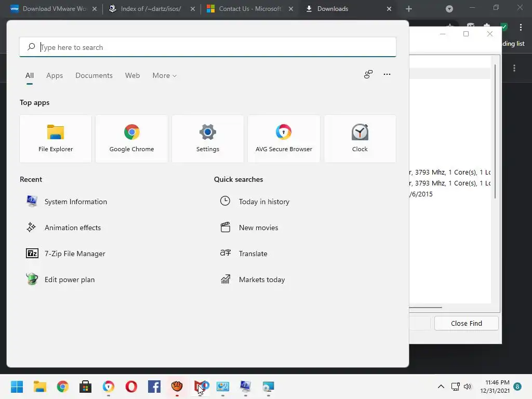The width and height of the screenshot is (532, 399).
Task: Expand the More search filter dropdown
Action: pyautogui.click(x=165, y=75)
